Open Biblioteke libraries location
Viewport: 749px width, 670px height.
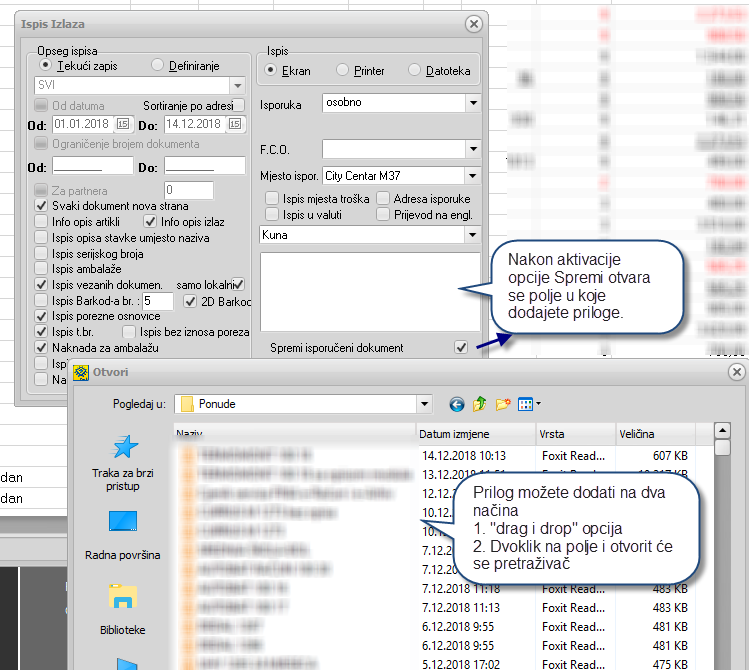tap(123, 610)
